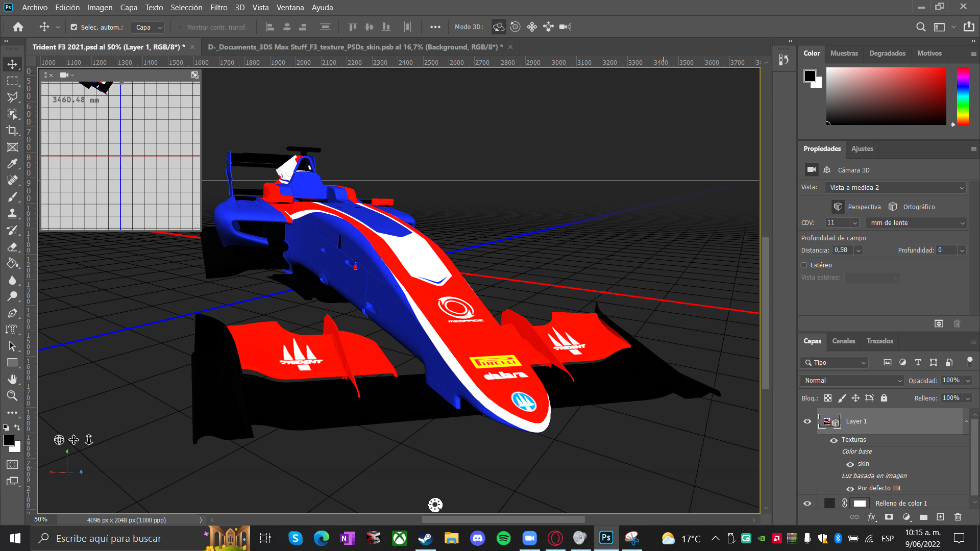Delete layer trash button in Capas
980x551 pixels.
(x=958, y=517)
